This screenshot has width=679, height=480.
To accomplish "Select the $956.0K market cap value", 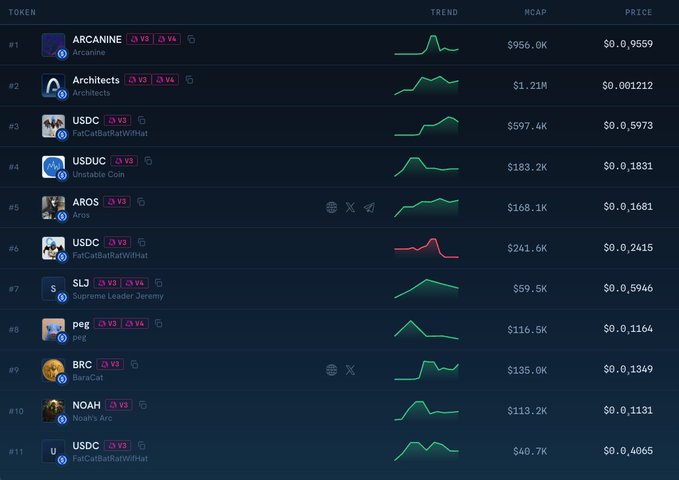I will [527, 45].
